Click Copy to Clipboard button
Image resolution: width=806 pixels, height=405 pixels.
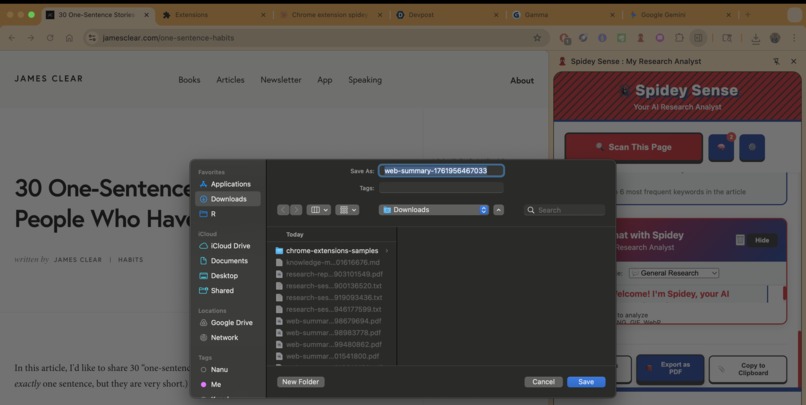tap(748, 369)
